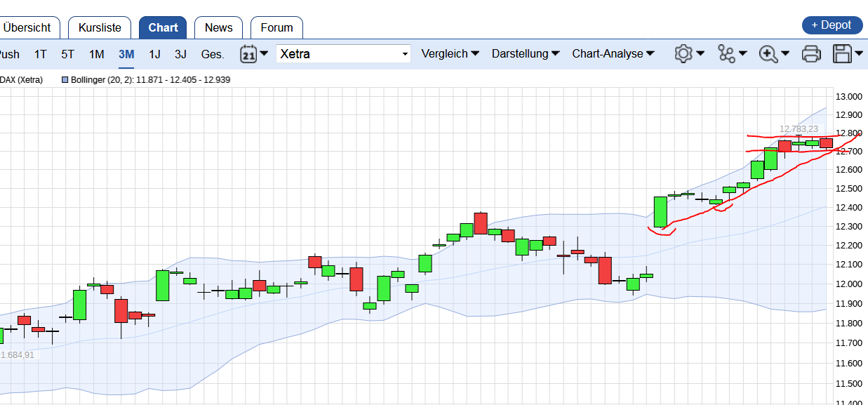Select the Chart tab
The image size is (868, 405).
[x=163, y=27]
